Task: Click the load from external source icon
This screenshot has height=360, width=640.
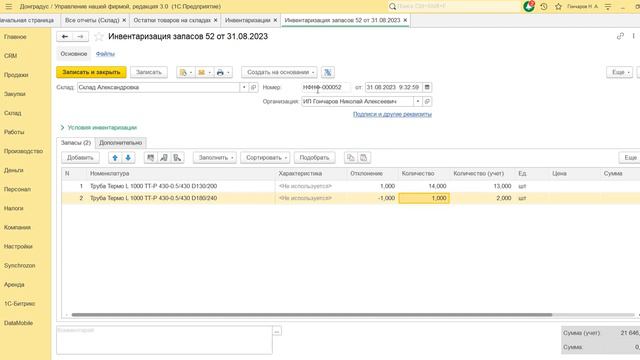Action: (x=177, y=158)
